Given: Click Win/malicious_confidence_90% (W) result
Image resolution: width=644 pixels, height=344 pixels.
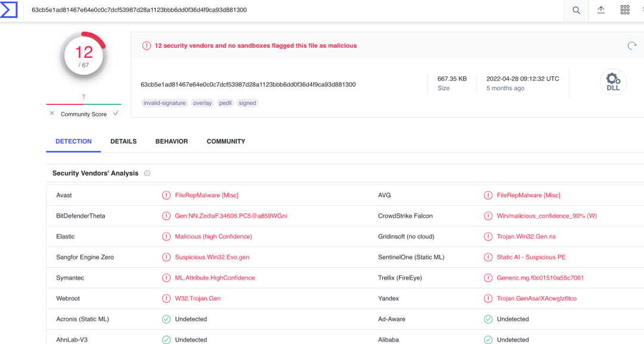Looking at the screenshot, I should click(547, 216).
